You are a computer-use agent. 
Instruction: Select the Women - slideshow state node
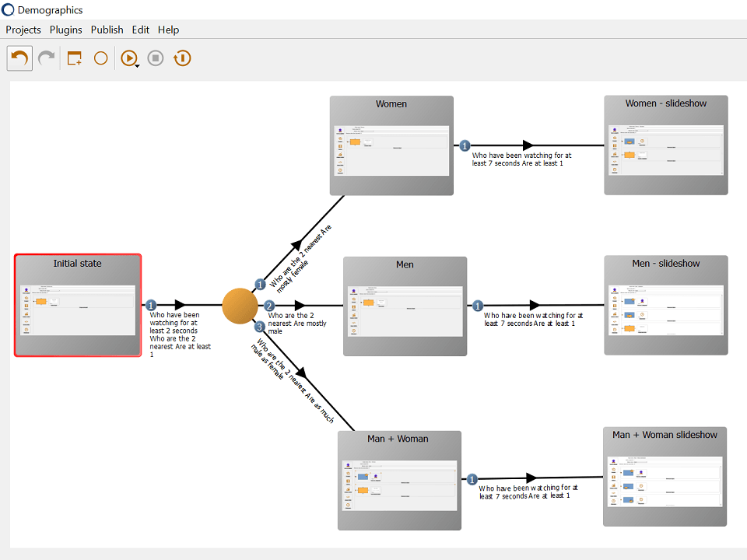tap(665, 145)
